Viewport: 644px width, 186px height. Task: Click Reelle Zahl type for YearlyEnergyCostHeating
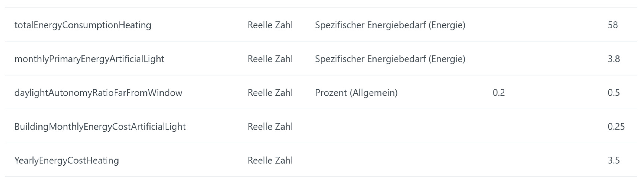coord(270,160)
